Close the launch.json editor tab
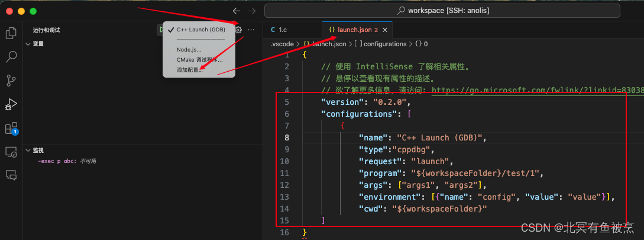Viewport: 644px width, 240px height. (385, 30)
